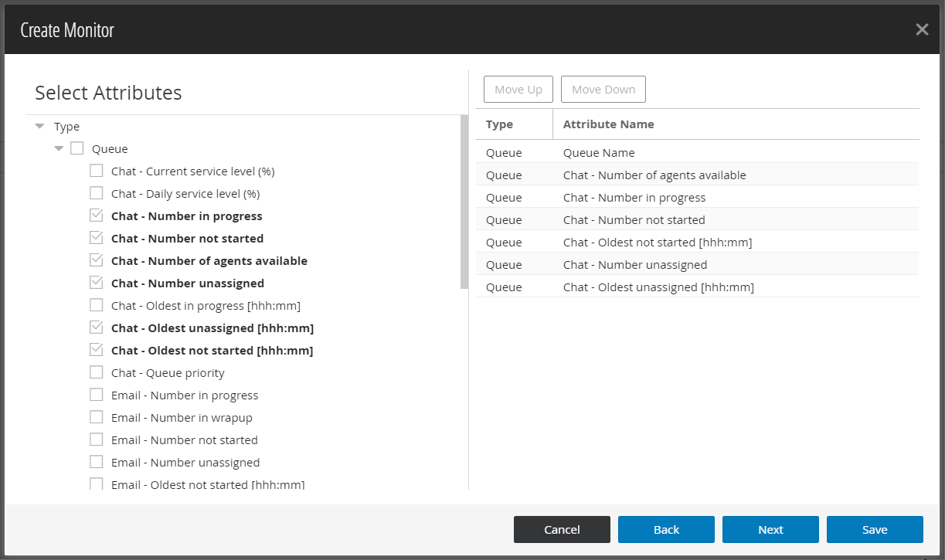Click the Move Up button
The height and width of the screenshot is (560, 945).
pos(518,89)
